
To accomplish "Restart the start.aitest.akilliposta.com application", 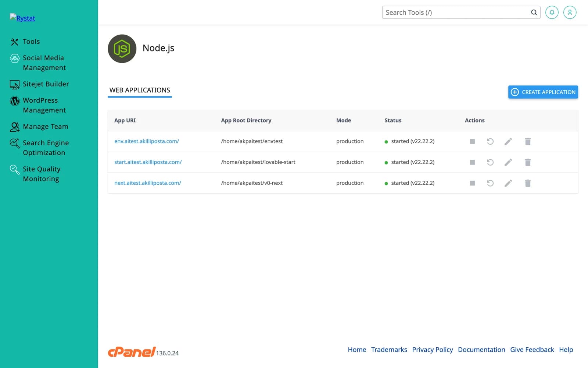I will pos(490,162).
